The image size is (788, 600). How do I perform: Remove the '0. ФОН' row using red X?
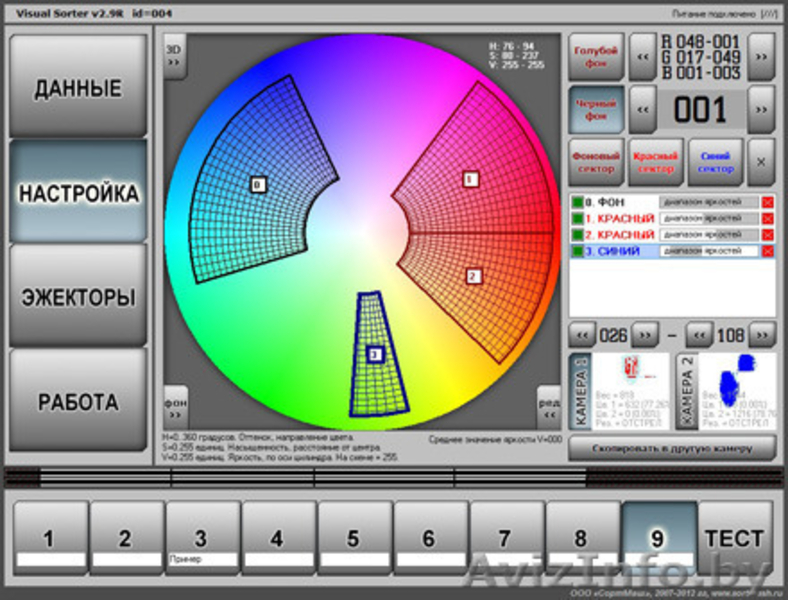pos(767,203)
